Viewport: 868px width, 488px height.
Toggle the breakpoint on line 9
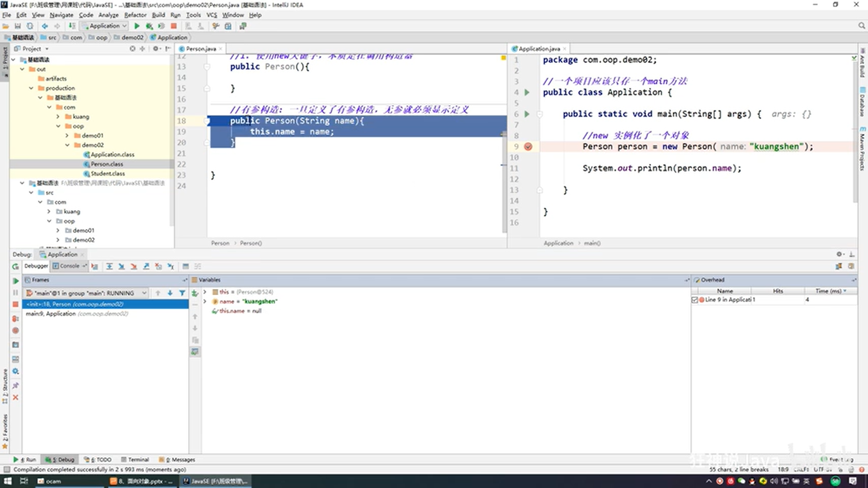click(528, 146)
